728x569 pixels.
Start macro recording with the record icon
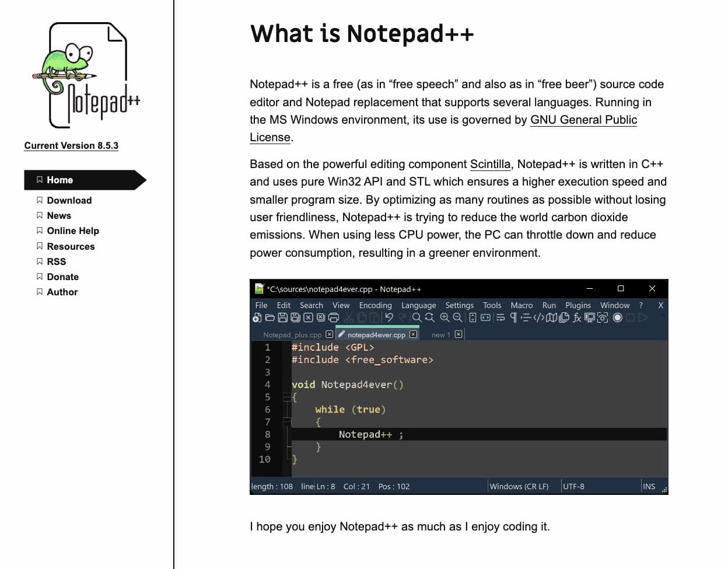pyautogui.click(x=617, y=317)
